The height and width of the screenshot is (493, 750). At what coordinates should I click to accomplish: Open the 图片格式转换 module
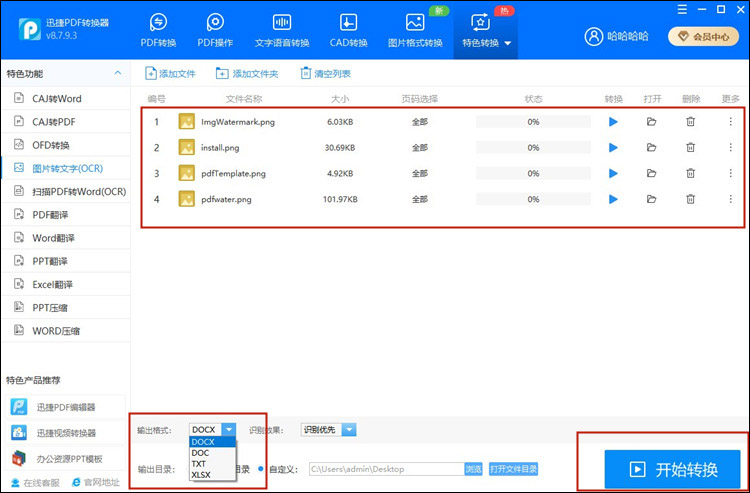[x=415, y=30]
